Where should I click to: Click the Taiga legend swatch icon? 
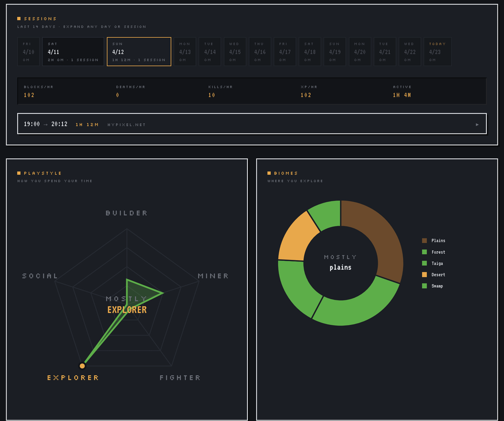click(x=424, y=264)
